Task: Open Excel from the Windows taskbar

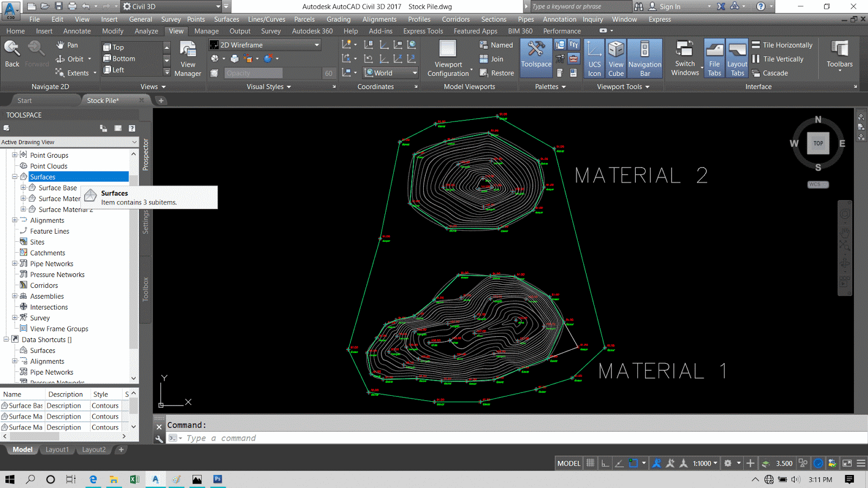Action: click(135, 479)
